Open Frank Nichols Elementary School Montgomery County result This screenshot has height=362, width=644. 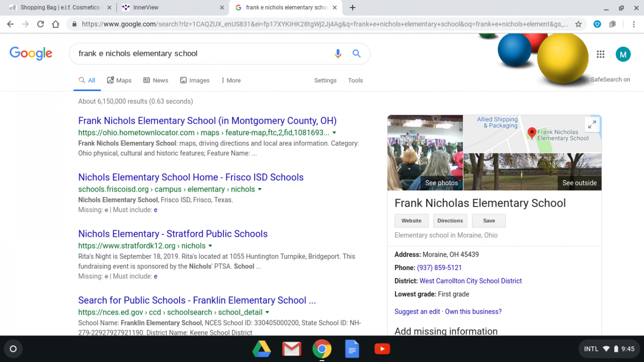click(x=207, y=121)
